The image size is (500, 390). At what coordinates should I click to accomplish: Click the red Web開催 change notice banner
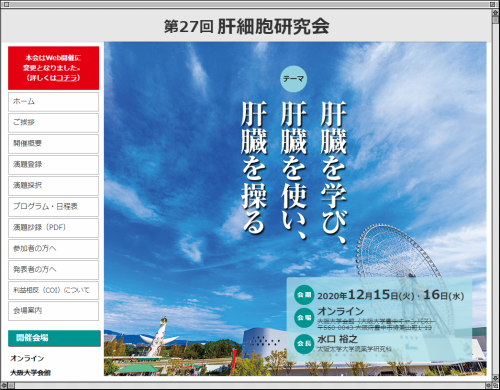click(53, 68)
